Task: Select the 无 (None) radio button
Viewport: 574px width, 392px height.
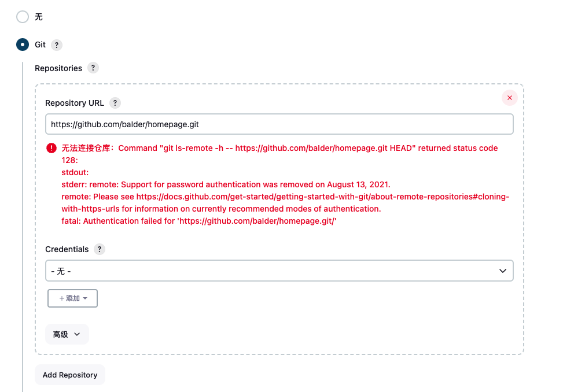Action: click(23, 17)
